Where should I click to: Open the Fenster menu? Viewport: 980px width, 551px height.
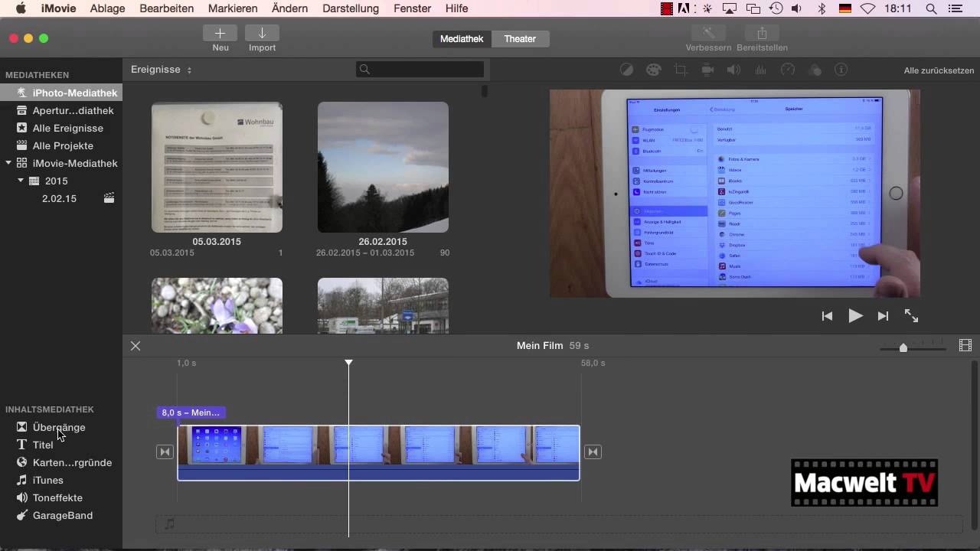[x=412, y=8]
